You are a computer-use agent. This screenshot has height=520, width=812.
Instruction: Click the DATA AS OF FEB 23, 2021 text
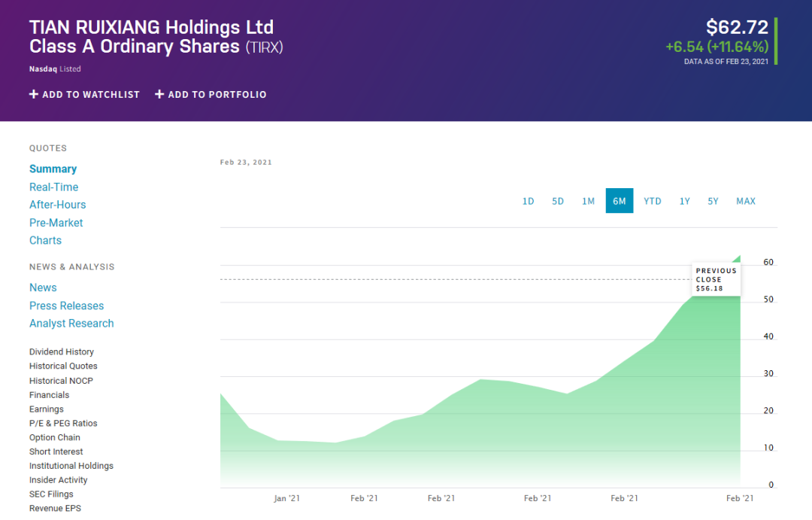[x=726, y=62]
